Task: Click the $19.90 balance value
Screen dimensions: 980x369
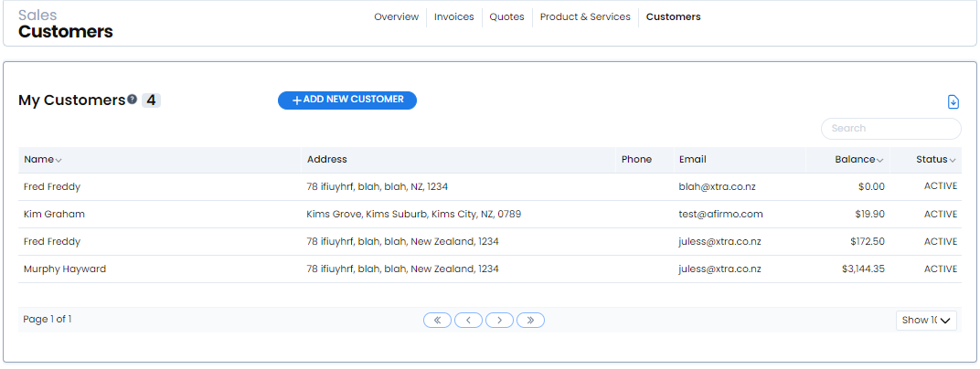Action: [870, 214]
